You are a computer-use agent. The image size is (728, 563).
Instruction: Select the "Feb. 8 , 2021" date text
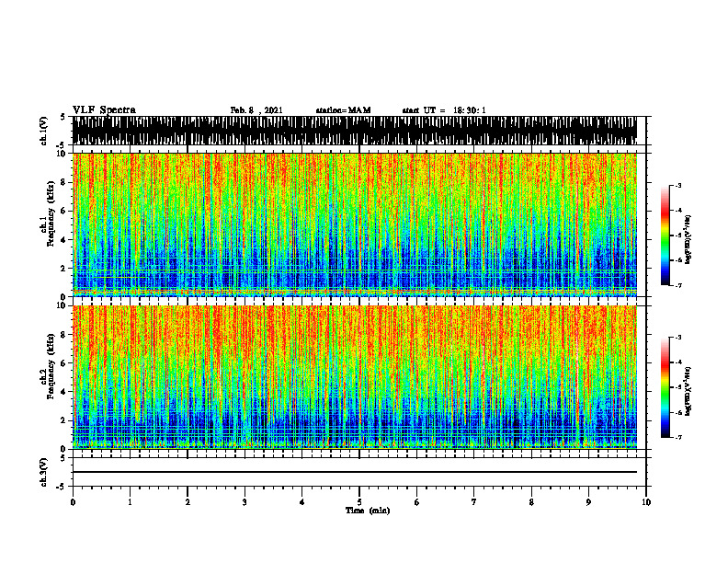(x=256, y=110)
